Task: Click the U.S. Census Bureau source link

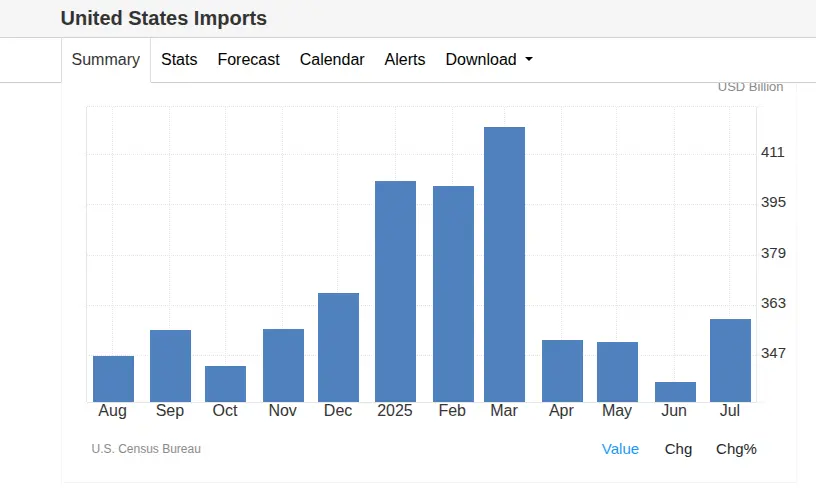Action: click(x=146, y=449)
